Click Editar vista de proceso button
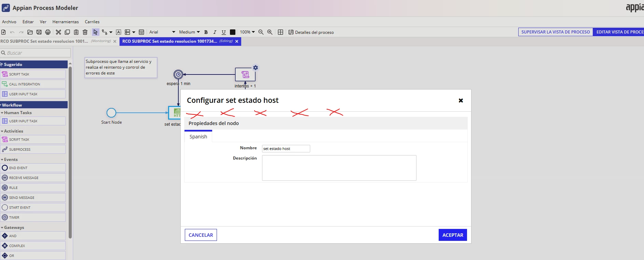644x260 pixels. tap(618, 32)
